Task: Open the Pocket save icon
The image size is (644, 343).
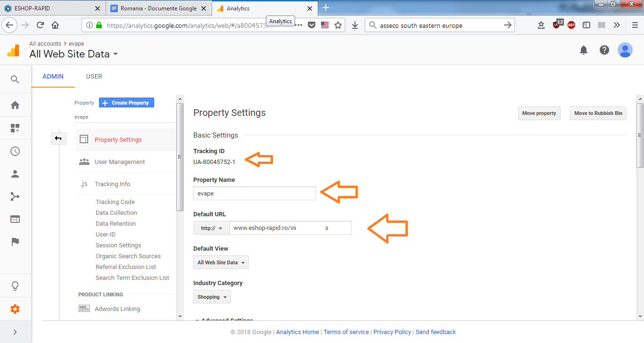Action: pos(312,25)
